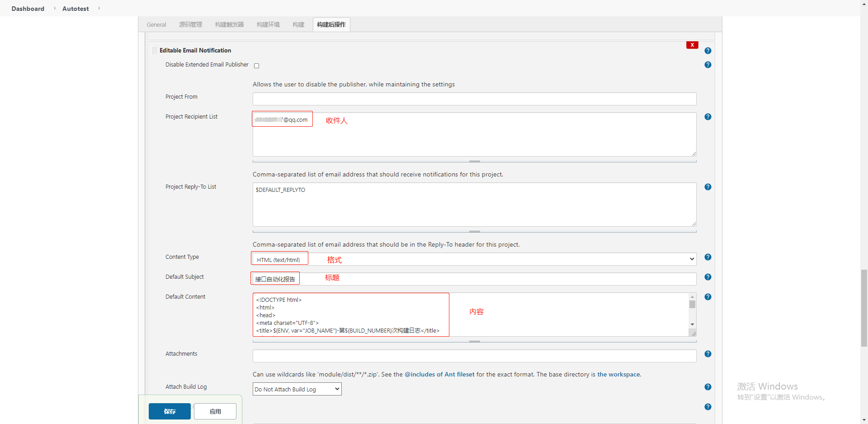This screenshot has height=424, width=868.
Task: Switch to the 源码管理 tab
Action: click(191, 24)
